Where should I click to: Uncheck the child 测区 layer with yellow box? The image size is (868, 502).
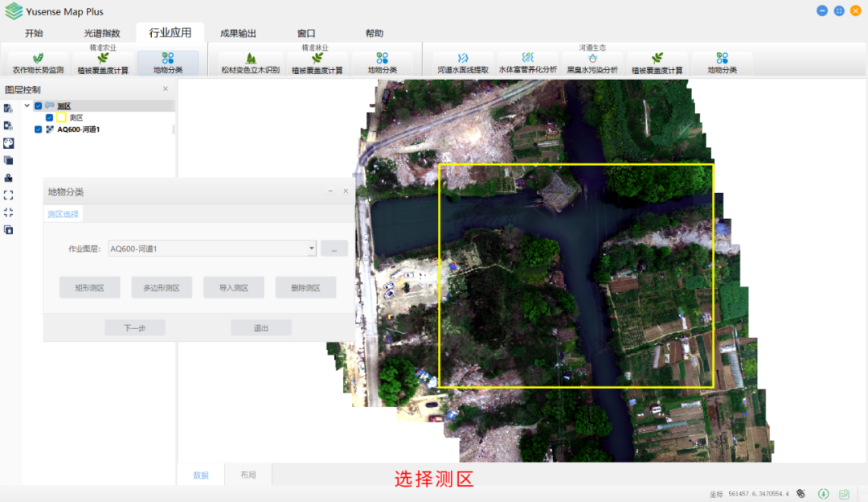point(49,117)
